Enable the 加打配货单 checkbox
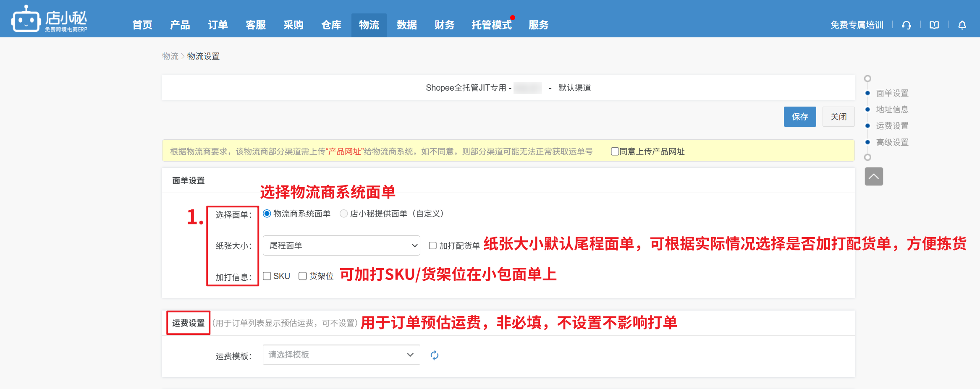980x389 pixels. [x=432, y=245]
